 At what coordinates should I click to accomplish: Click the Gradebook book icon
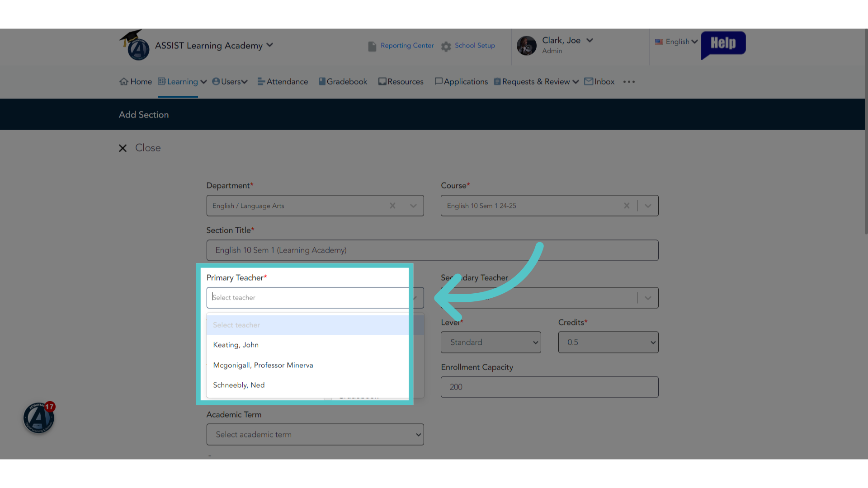322,81
